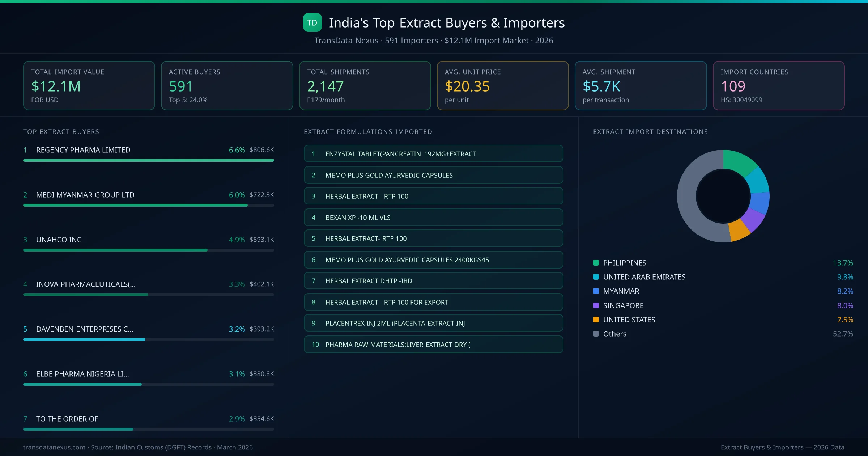This screenshot has width=868, height=456.
Task: Toggle the SINGAPORE segment in the legend
Action: coord(623,305)
